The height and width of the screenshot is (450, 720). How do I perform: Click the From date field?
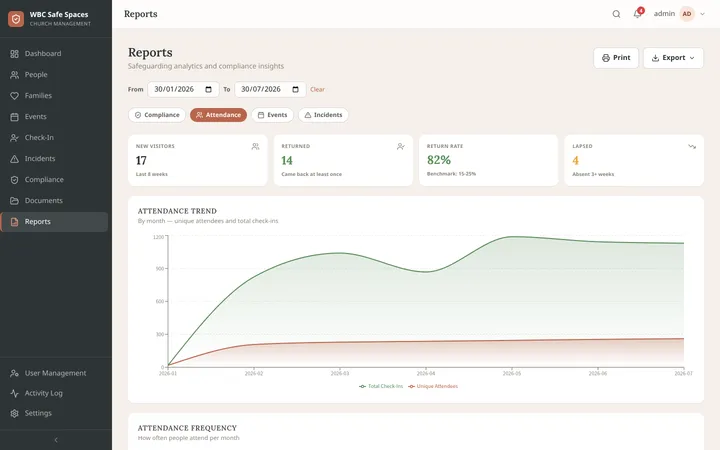pos(183,89)
